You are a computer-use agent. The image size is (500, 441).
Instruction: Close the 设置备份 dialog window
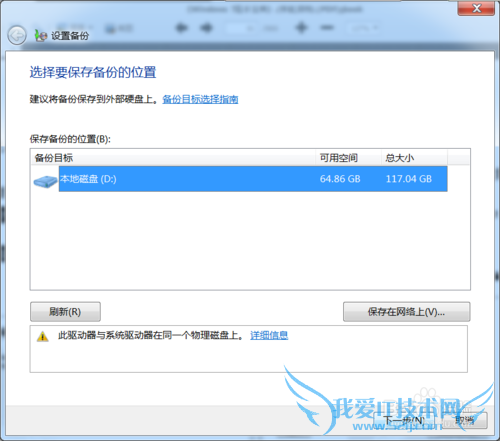(x=476, y=8)
